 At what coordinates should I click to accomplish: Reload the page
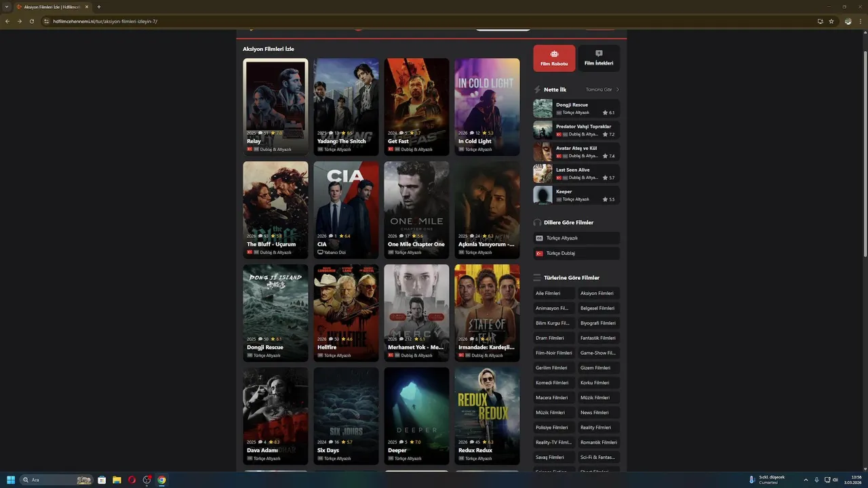pyautogui.click(x=31, y=21)
